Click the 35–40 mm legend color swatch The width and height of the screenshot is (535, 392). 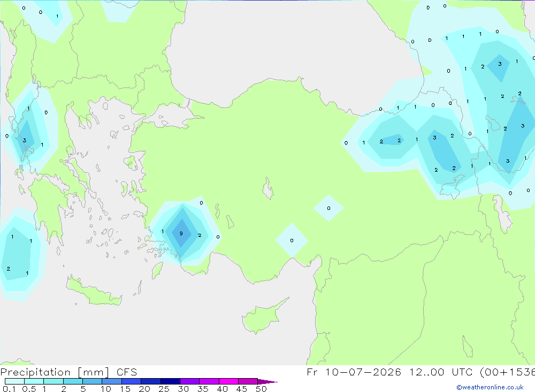pyautogui.click(x=209, y=381)
